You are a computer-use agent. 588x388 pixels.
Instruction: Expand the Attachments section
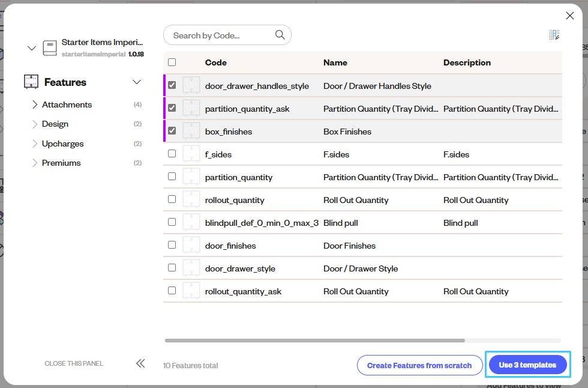pyautogui.click(x=36, y=105)
